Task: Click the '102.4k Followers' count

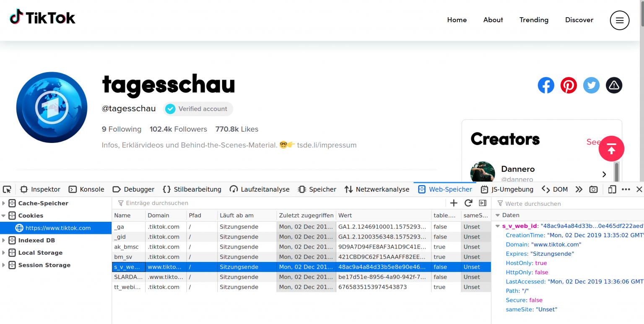Action: (178, 129)
